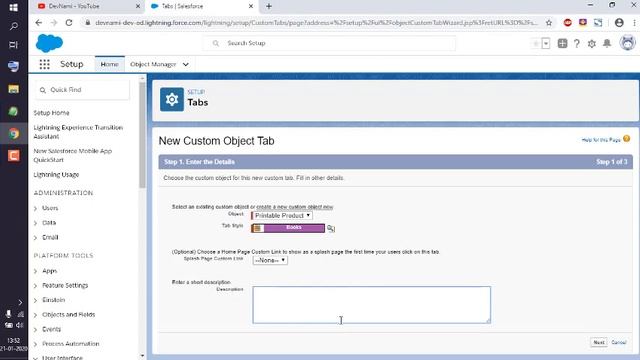The image size is (640, 360).
Task: Open the App Launcher grid icon
Action: click(44, 64)
